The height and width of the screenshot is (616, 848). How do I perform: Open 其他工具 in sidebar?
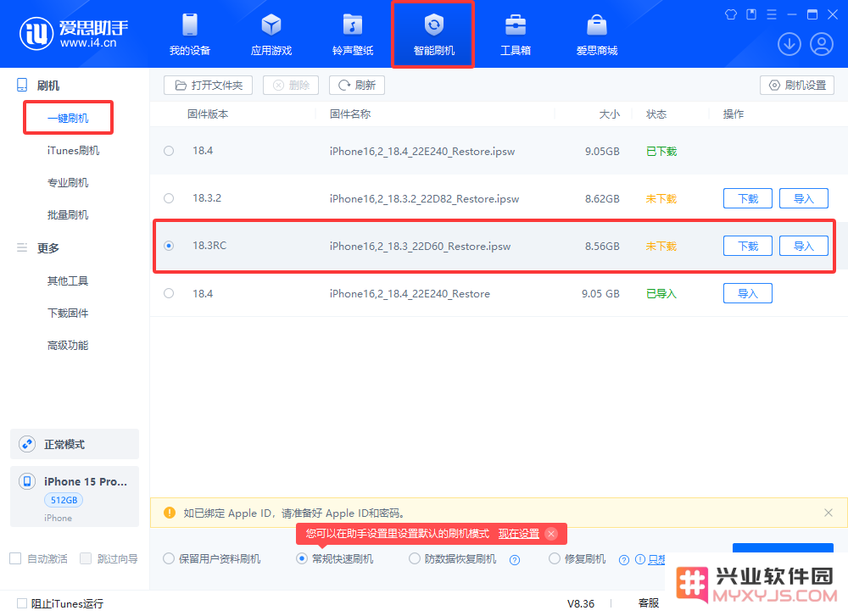(x=68, y=281)
